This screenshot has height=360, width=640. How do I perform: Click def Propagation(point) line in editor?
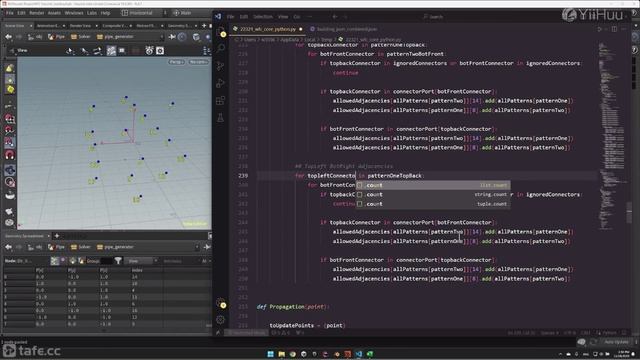point(293,307)
